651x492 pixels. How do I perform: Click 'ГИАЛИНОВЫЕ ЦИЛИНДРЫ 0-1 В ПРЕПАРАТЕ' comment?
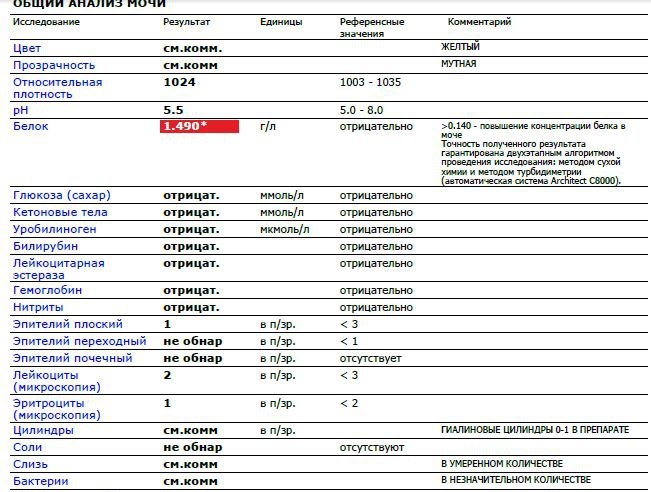pyautogui.click(x=535, y=430)
